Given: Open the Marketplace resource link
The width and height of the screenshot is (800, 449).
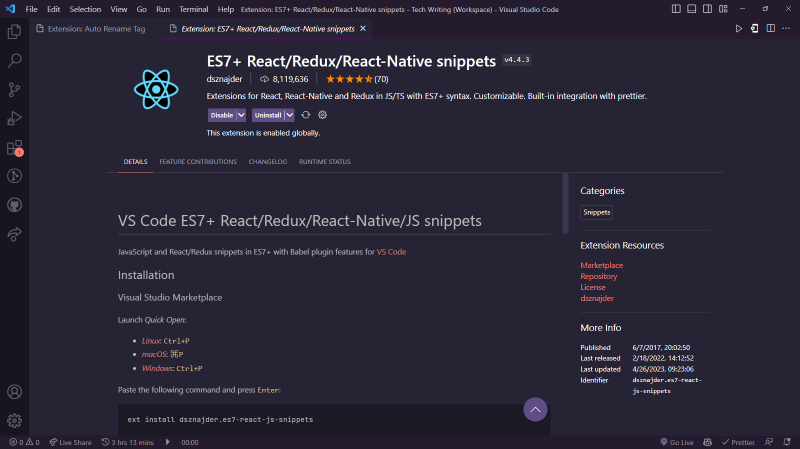Looking at the screenshot, I should [602, 265].
